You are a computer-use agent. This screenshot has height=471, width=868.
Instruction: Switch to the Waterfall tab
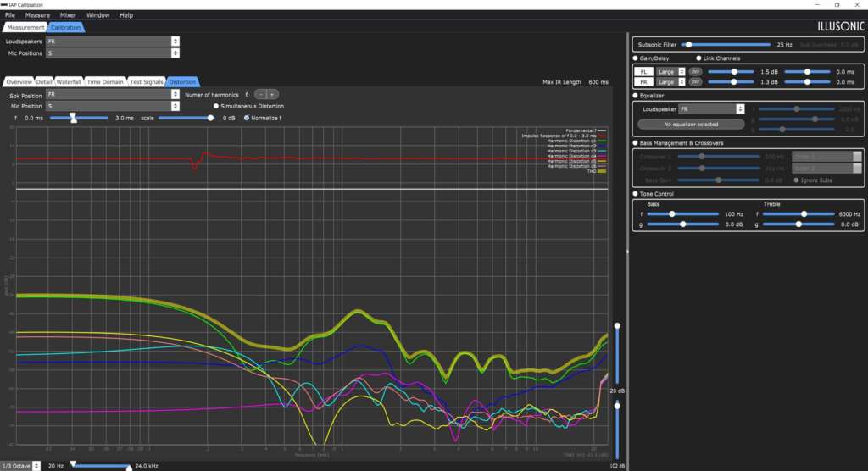coord(69,82)
